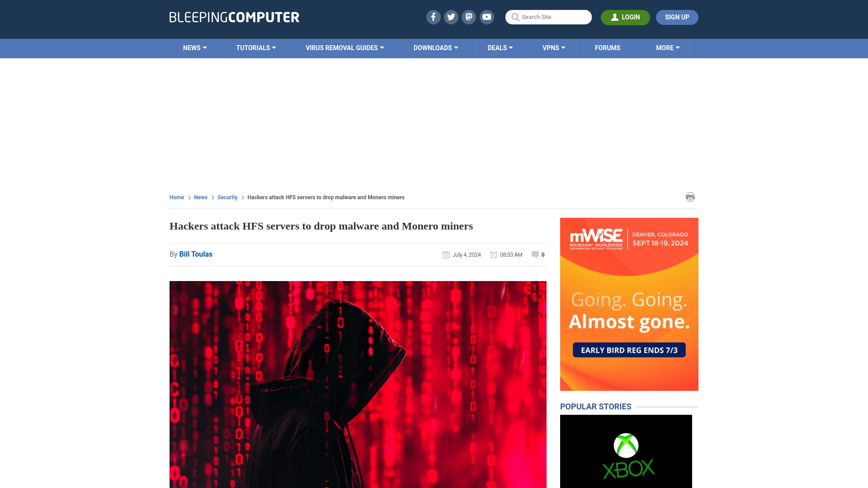
Task: Click the FORUMS menu tab
Action: [x=608, y=47]
